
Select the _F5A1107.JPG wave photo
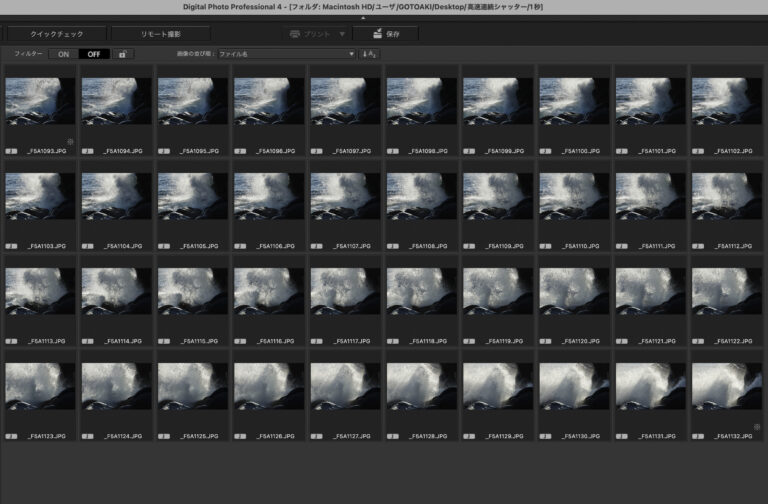pyautogui.click(x=344, y=196)
